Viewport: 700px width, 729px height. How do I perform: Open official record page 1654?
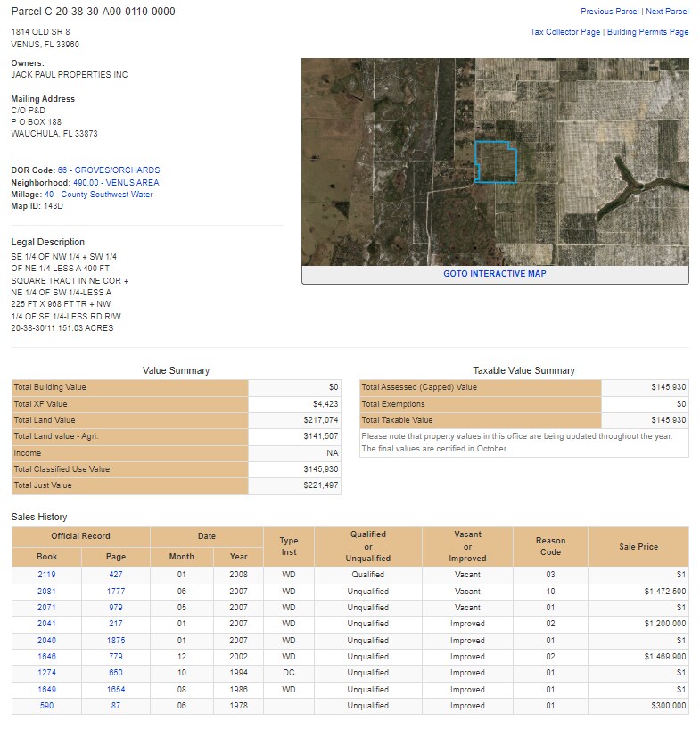point(116,690)
